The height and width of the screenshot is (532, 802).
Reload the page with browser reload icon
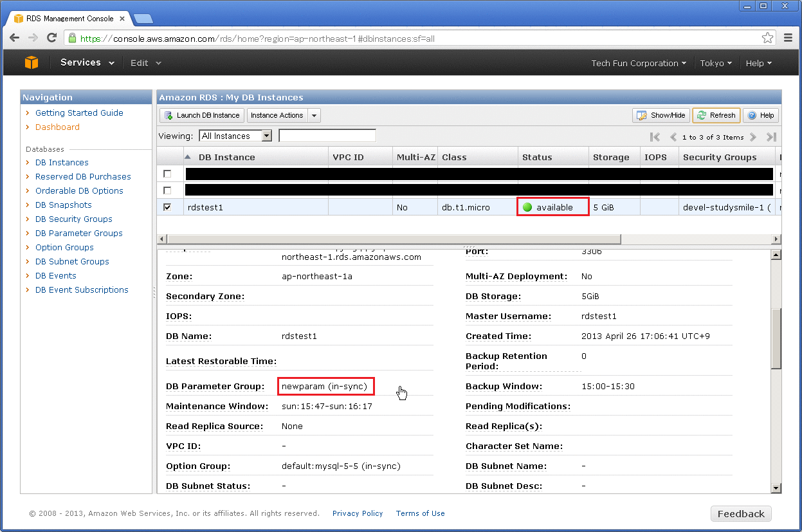(52, 38)
